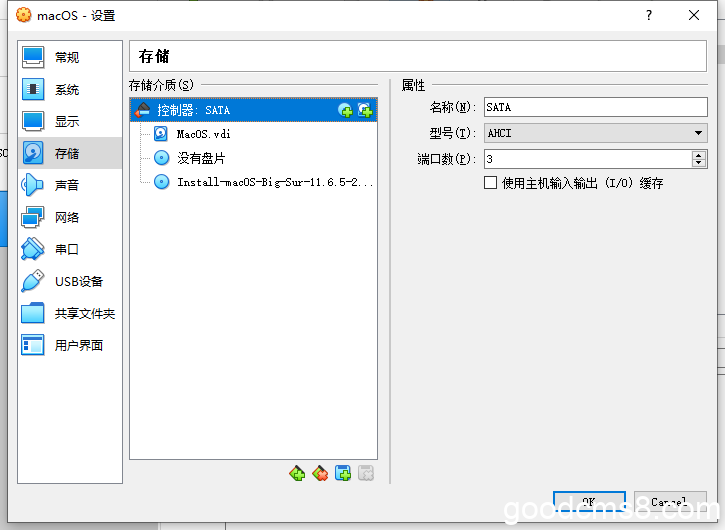
Task: Click the 显示 screen icon
Action: [x=33, y=121]
